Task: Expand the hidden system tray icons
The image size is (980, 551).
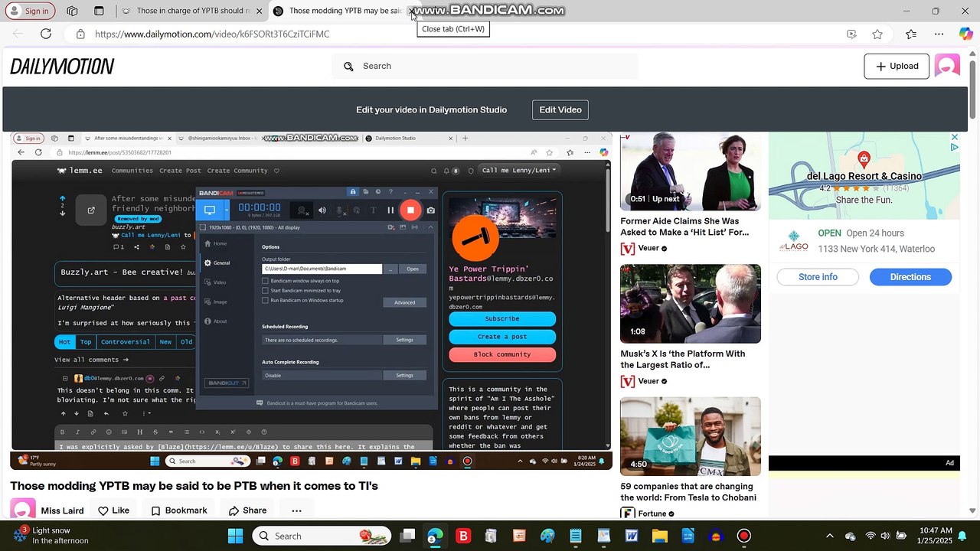Action: (x=829, y=536)
